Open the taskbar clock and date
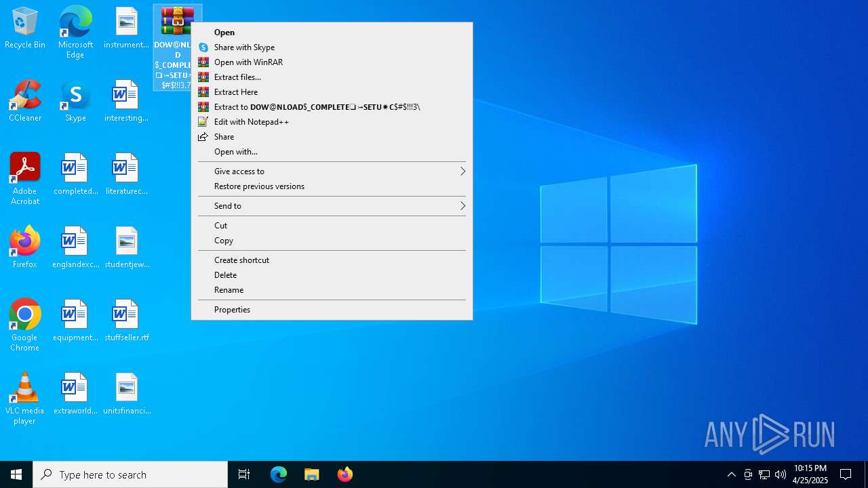 click(x=810, y=474)
